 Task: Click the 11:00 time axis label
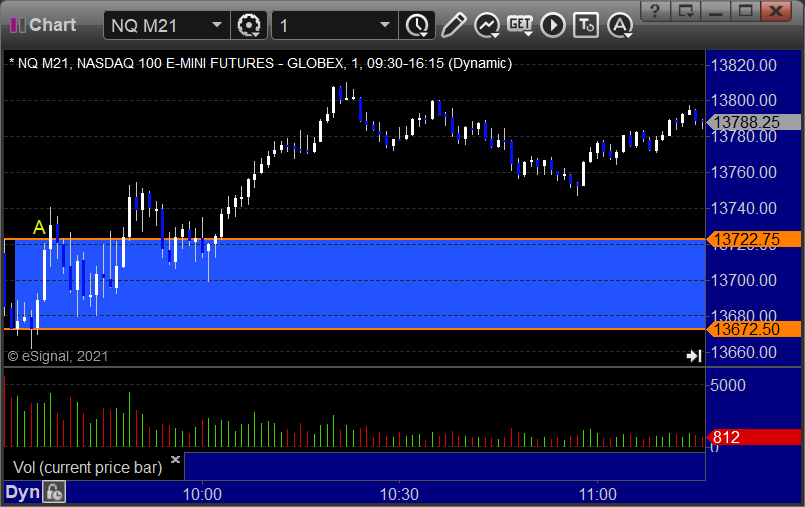598,494
